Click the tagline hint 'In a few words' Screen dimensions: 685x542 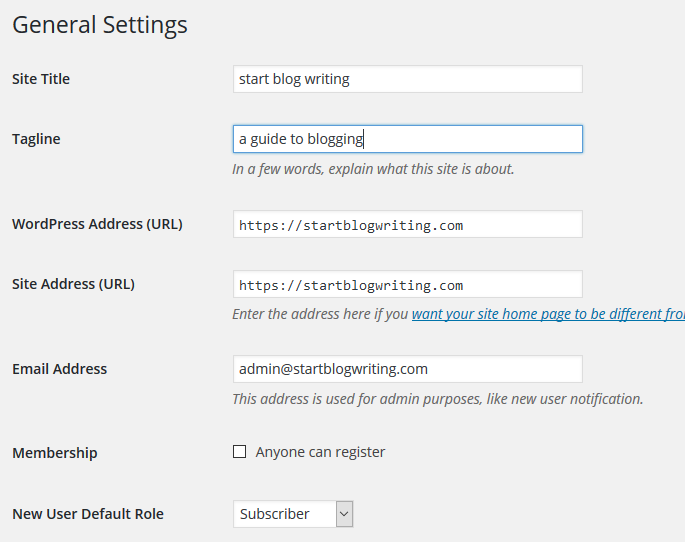tap(373, 169)
